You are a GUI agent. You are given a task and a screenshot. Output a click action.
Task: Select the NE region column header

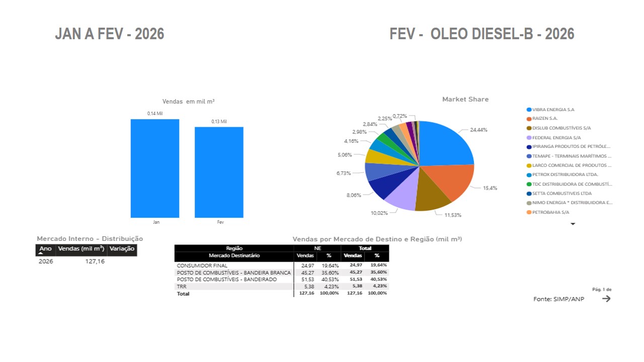317,248
